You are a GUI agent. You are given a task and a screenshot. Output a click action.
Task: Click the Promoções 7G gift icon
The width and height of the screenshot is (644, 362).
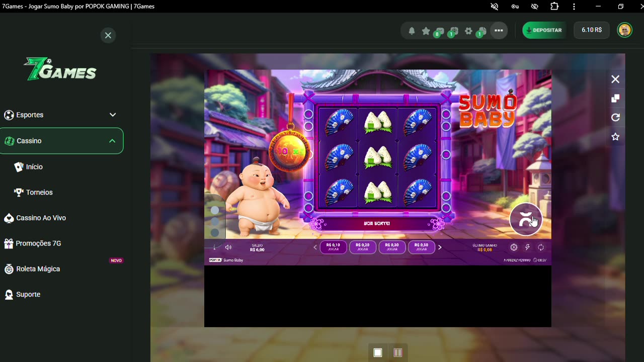pyautogui.click(x=9, y=243)
